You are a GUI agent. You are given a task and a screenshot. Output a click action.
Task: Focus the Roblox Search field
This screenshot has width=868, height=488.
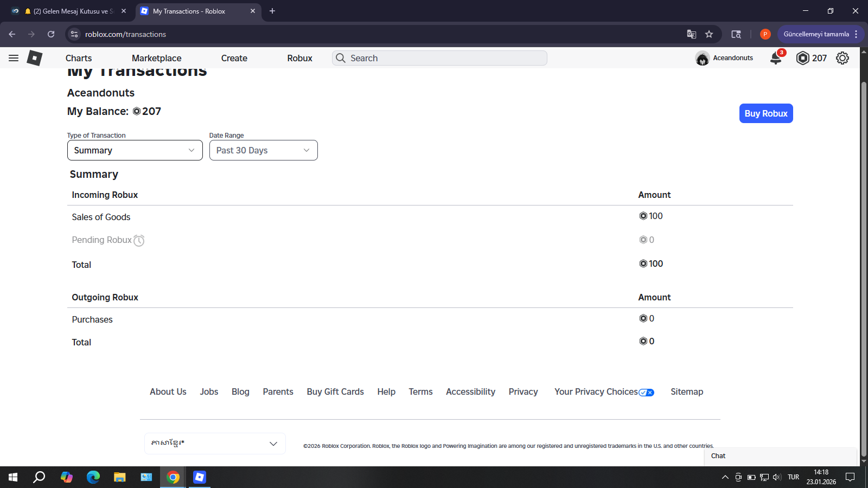[439, 58]
